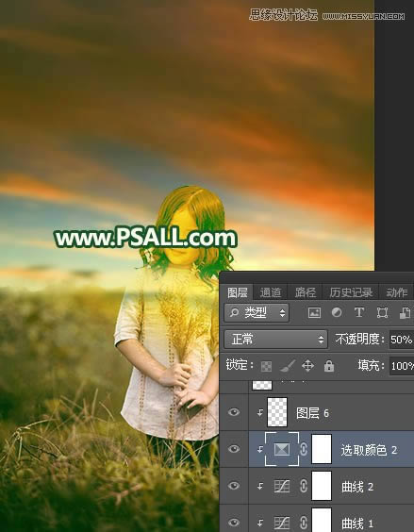Open the 动作 tab
The image size is (414, 532).
coord(396,292)
